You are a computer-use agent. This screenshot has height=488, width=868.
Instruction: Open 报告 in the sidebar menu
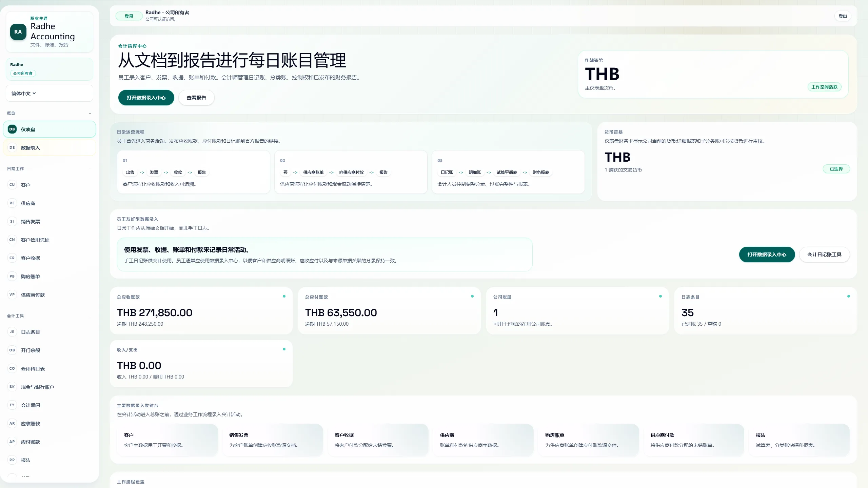pyautogui.click(x=50, y=460)
